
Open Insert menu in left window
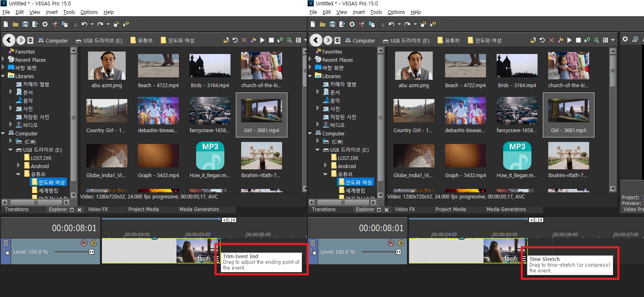click(x=52, y=12)
